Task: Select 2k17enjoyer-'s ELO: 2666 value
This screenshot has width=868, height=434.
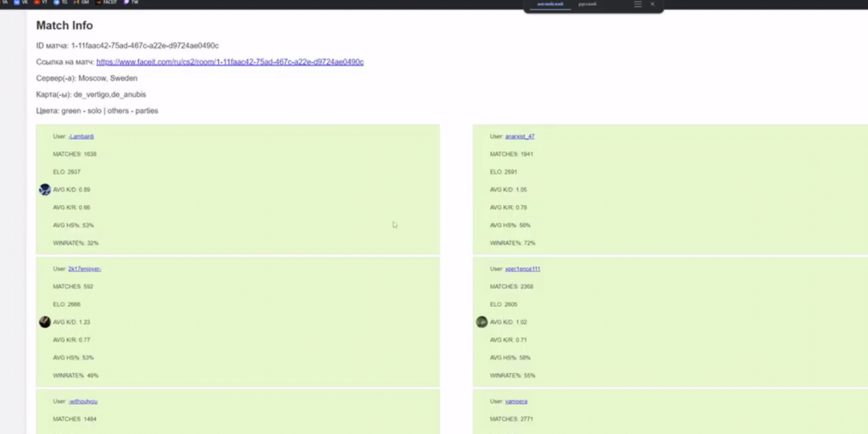Action: pos(66,304)
